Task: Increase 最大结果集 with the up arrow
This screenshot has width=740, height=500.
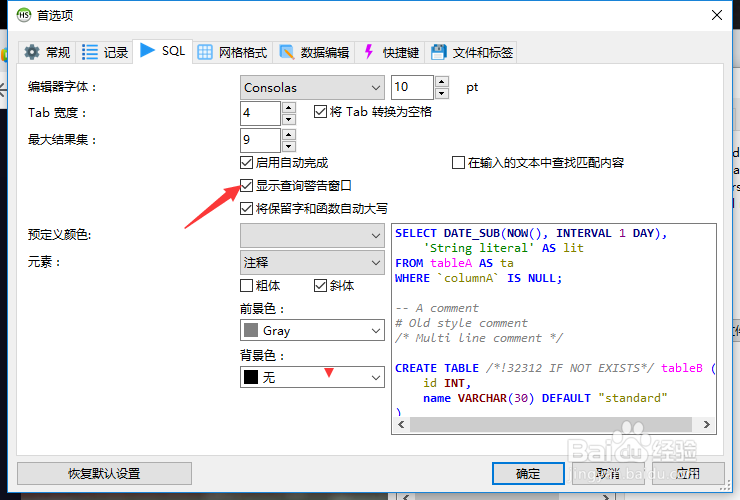Action: (289, 135)
